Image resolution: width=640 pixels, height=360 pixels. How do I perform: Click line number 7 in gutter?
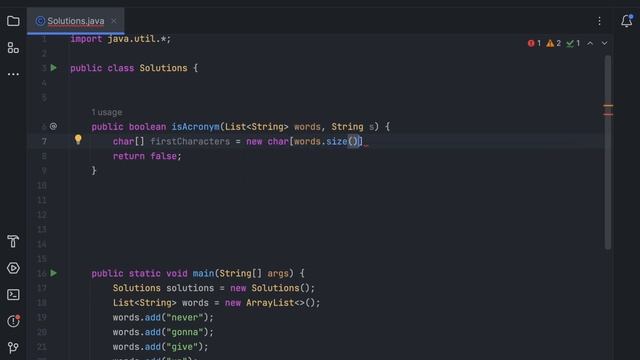[x=44, y=142]
